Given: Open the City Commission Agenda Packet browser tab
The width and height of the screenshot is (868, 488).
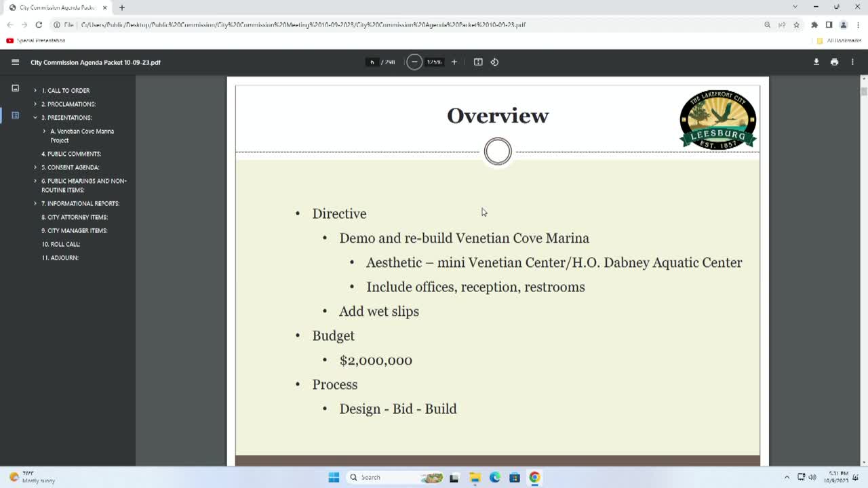Looking at the screenshot, I should point(58,7).
